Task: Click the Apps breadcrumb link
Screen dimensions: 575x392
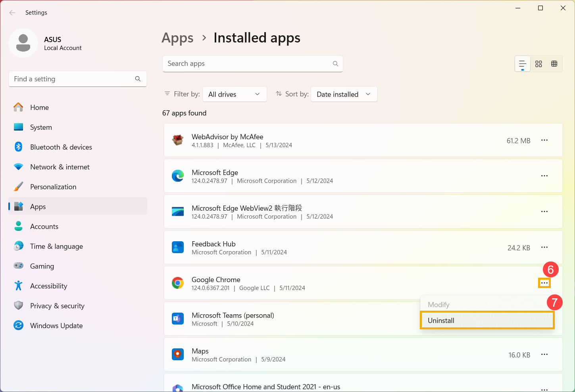Action: (x=177, y=38)
